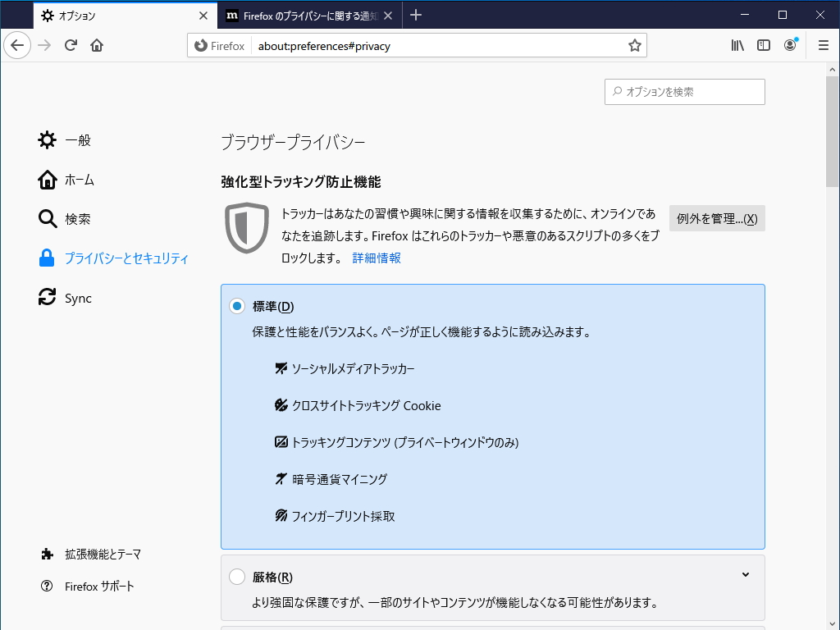
Task: Open the 詳細情報 link
Action: point(376,258)
